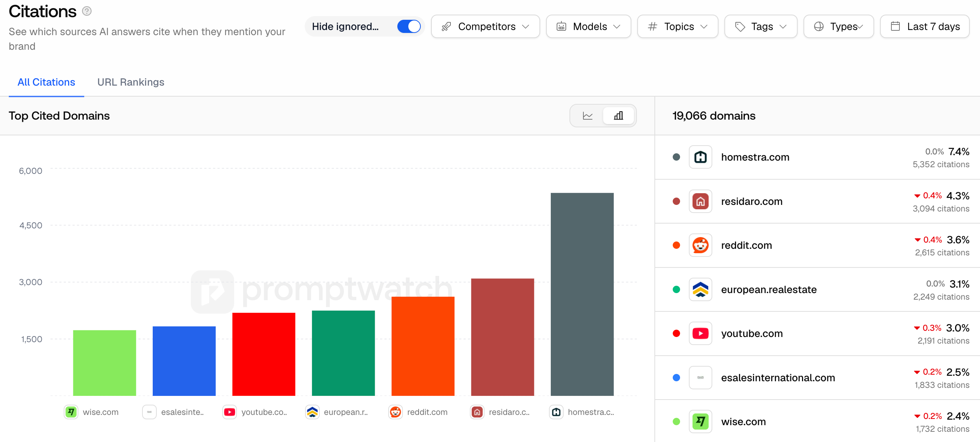980x442 pixels.
Task: Click the youtube.com red bar
Action: pos(264,354)
